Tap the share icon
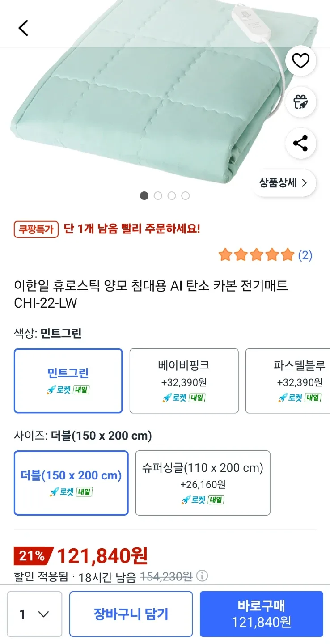 click(x=300, y=144)
